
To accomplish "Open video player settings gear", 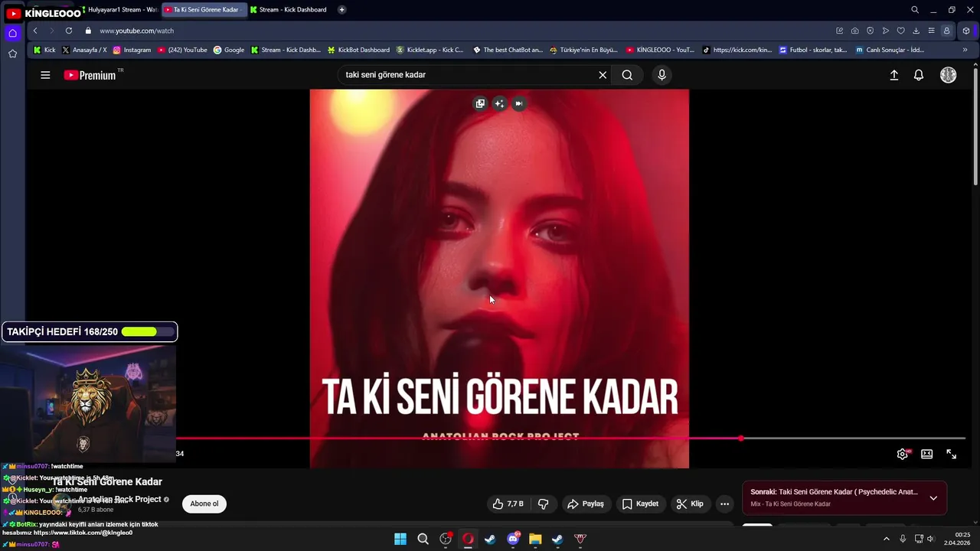I will pos(903,454).
